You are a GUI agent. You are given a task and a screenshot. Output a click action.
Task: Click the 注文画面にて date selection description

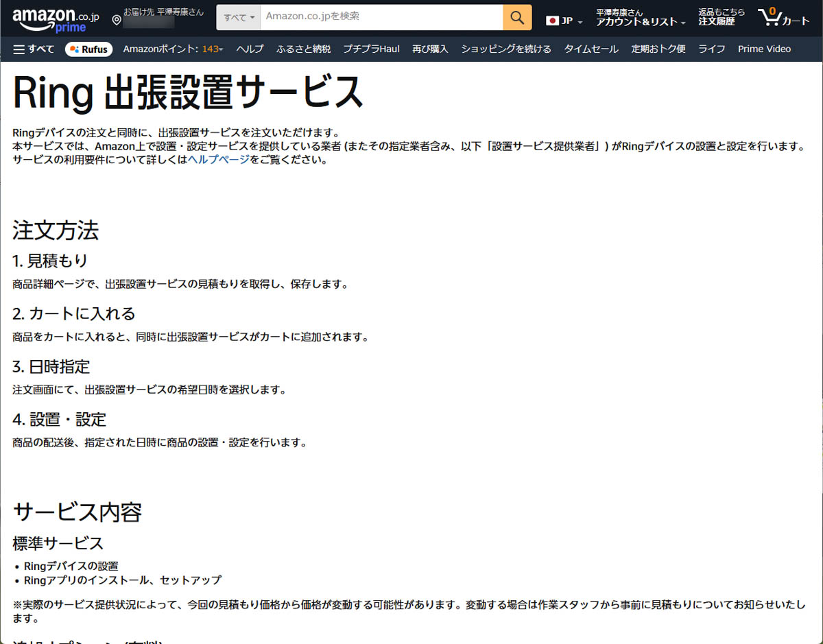click(149, 390)
